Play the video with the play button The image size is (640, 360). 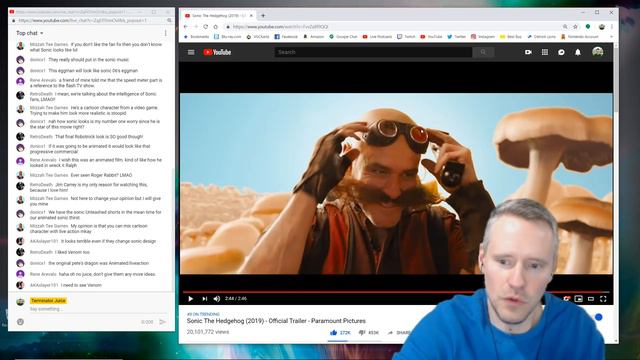point(191,299)
